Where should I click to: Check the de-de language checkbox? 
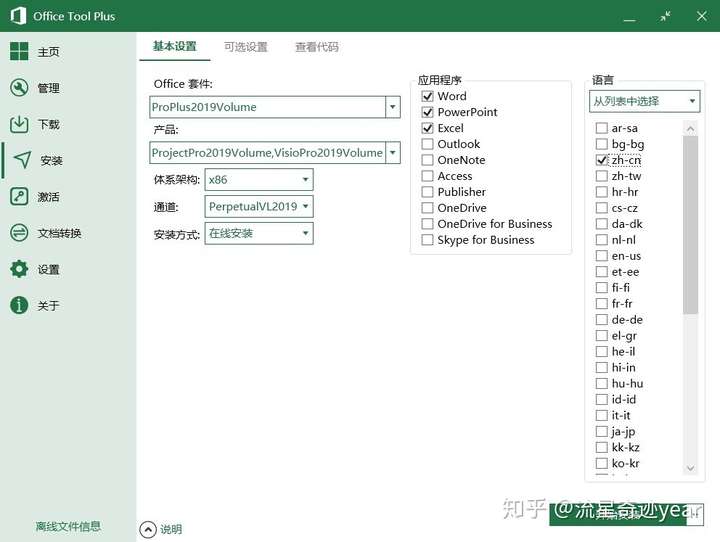click(x=602, y=319)
